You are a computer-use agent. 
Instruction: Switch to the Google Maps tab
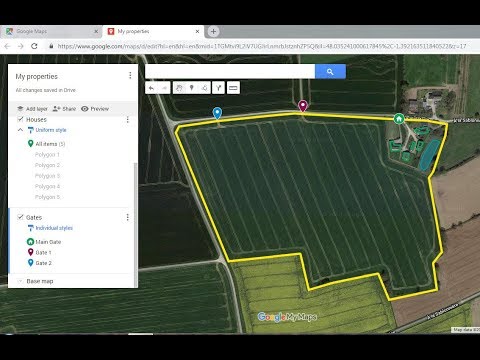[x=51, y=31]
